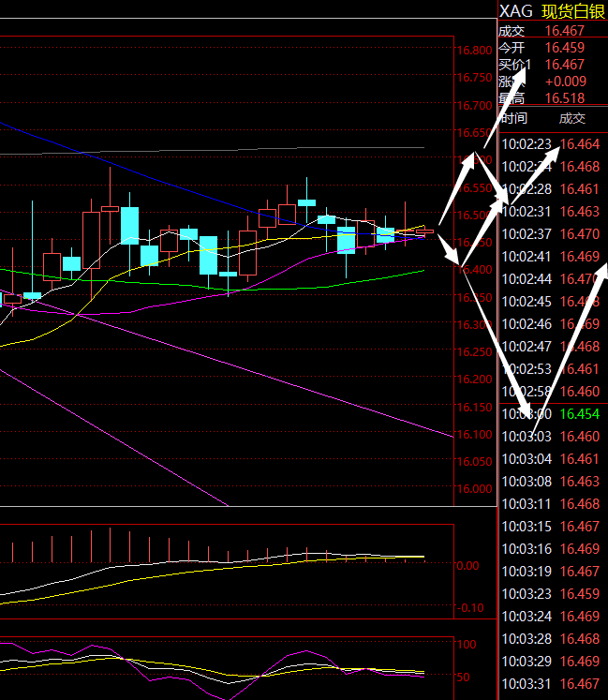
Task: Select the 10:02:28 tick priced 16.461
Action: click(x=553, y=189)
